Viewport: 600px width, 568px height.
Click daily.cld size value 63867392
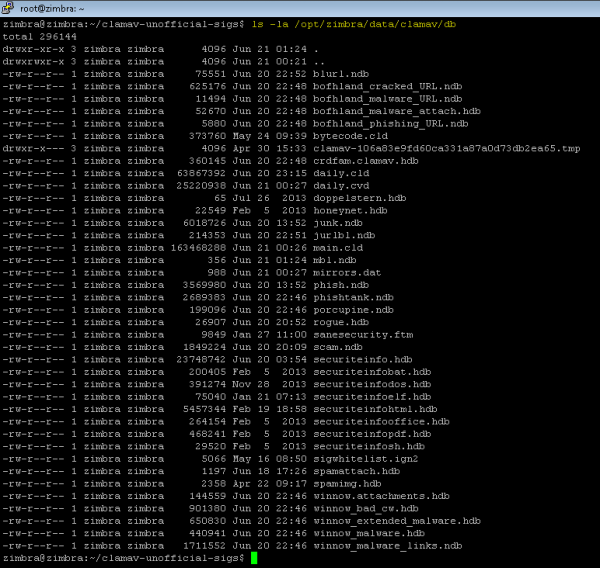(201, 173)
